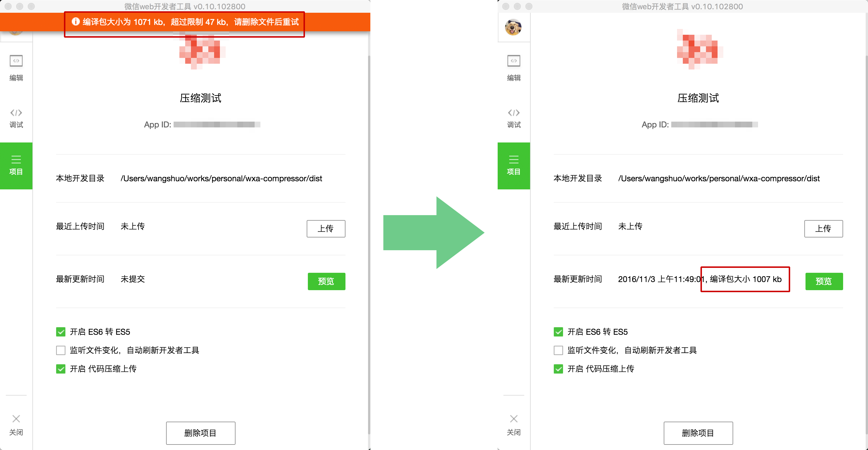The height and width of the screenshot is (450, 868).
Task: Click the 未提交 status in left window
Action: click(x=133, y=279)
